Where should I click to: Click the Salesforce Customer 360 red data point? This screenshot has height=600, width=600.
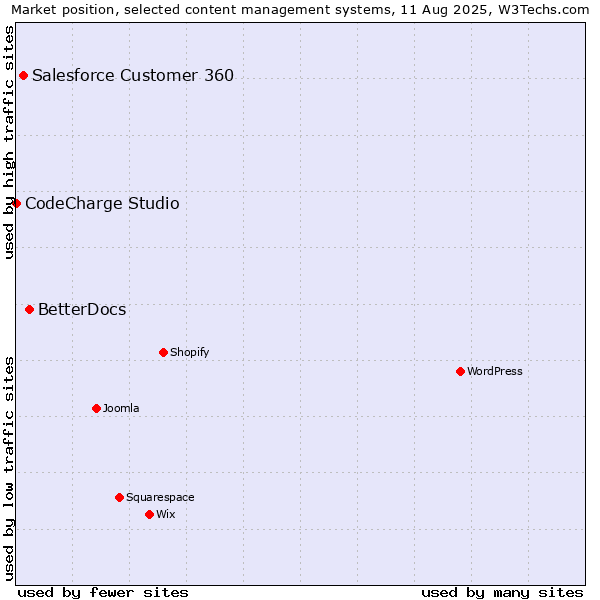(23, 75)
